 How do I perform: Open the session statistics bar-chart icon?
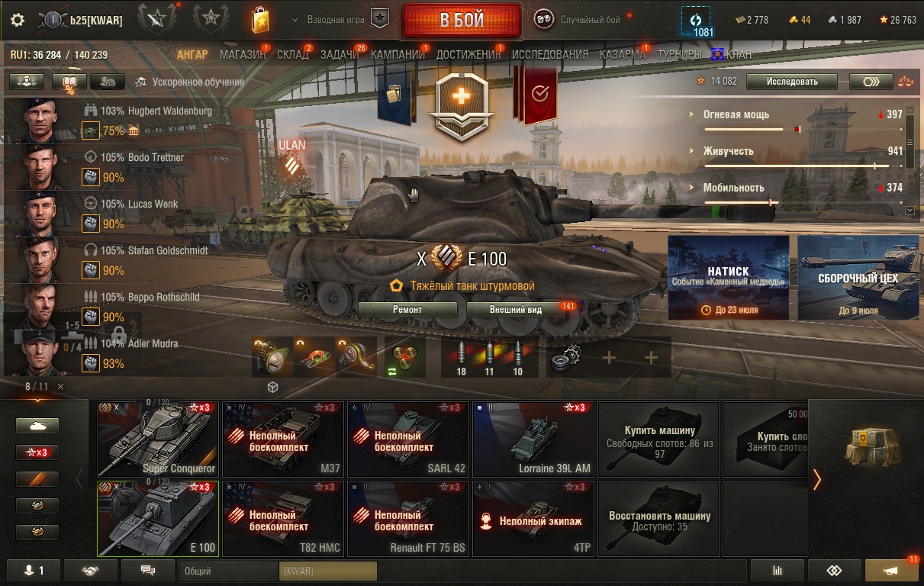pyautogui.click(x=778, y=570)
